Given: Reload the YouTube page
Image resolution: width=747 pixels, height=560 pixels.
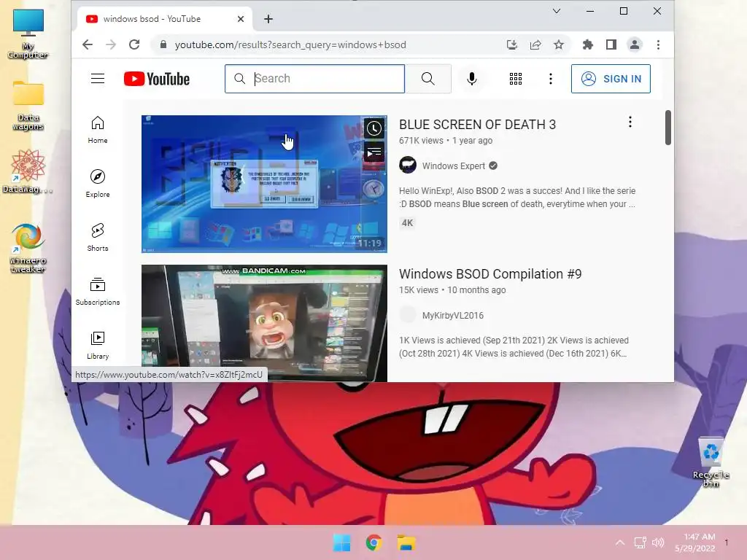Looking at the screenshot, I should point(134,44).
